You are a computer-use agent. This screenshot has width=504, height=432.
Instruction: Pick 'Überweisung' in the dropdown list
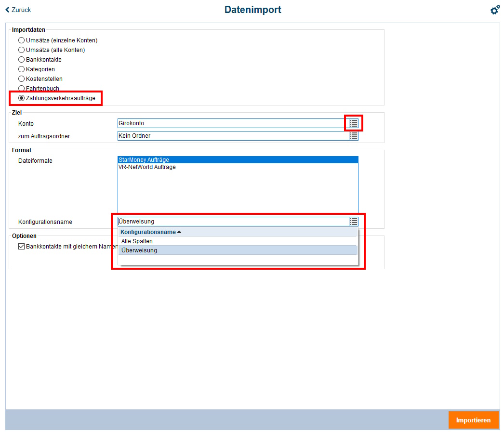coord(139,250)
